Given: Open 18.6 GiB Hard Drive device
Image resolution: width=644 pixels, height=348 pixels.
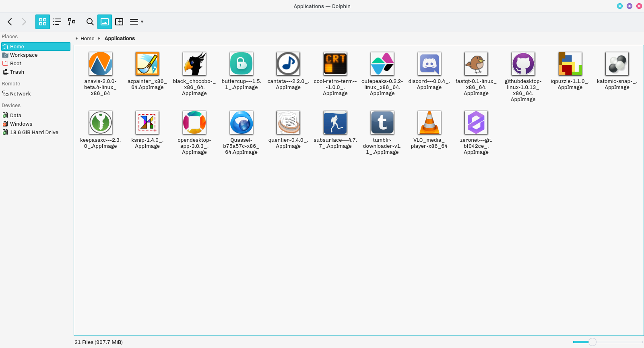Looking at the screenshot, I should click(36, 133).
